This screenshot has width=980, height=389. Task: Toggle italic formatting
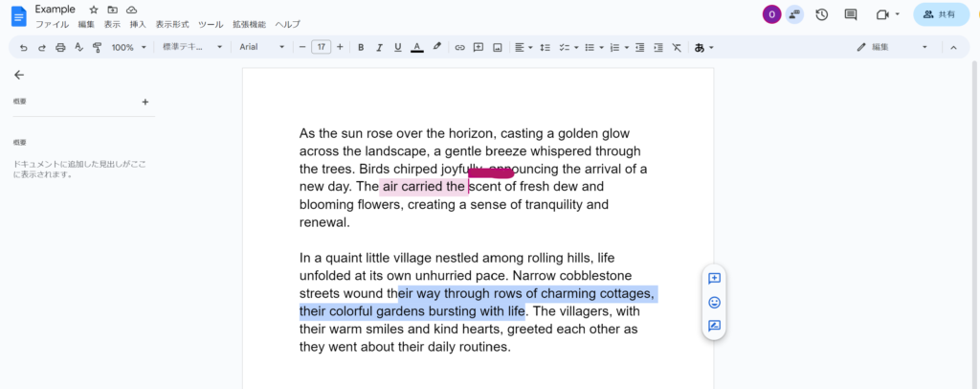point(379,47)
